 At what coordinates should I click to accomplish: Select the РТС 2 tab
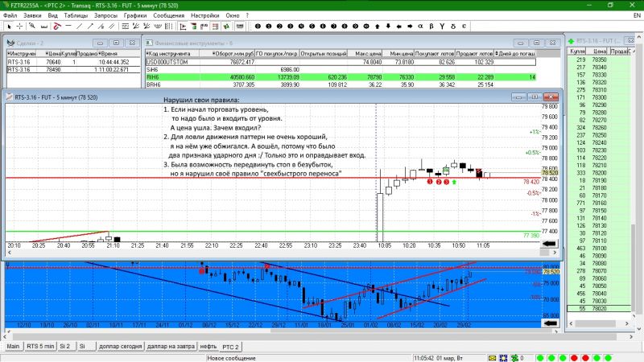tap(230, 347)
